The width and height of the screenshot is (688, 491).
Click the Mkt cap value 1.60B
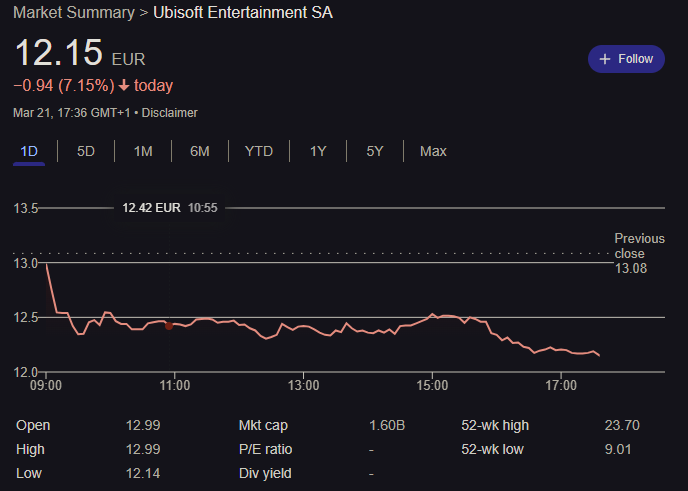click(x=387, y=425)
